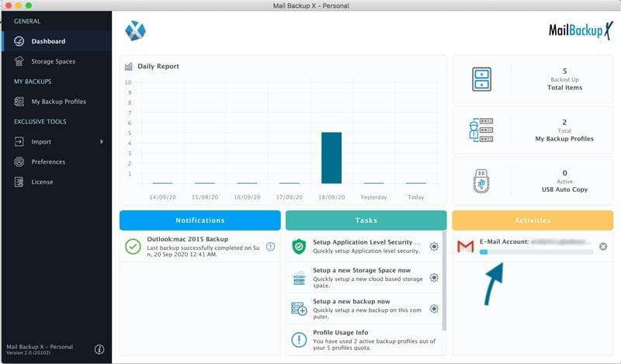Click the Active USB Auto Copy card text

click(x=565, y=181)
